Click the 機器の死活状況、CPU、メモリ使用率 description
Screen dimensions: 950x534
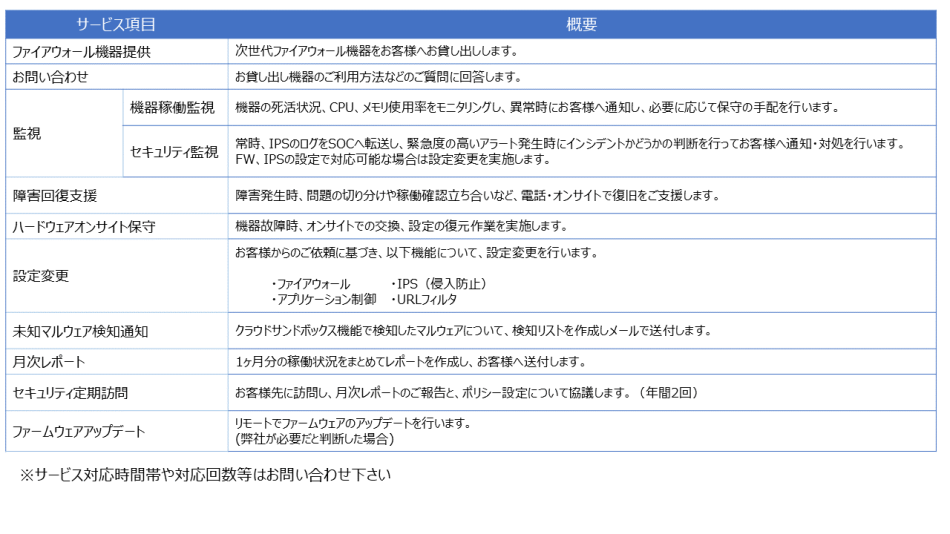[537, 107]
